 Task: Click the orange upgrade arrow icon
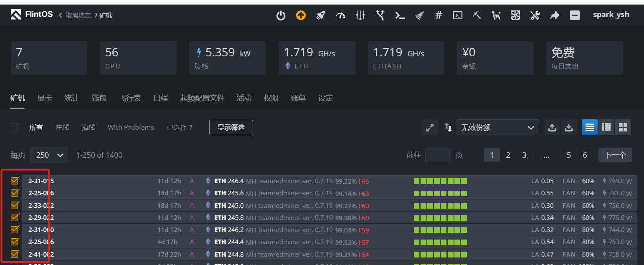pyautogui.click(x=301, y=15)
